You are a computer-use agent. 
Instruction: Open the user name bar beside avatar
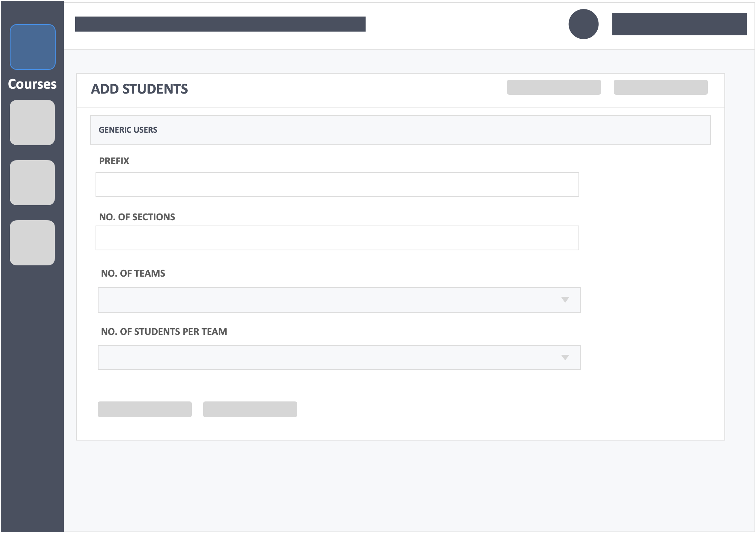(679, 24)
